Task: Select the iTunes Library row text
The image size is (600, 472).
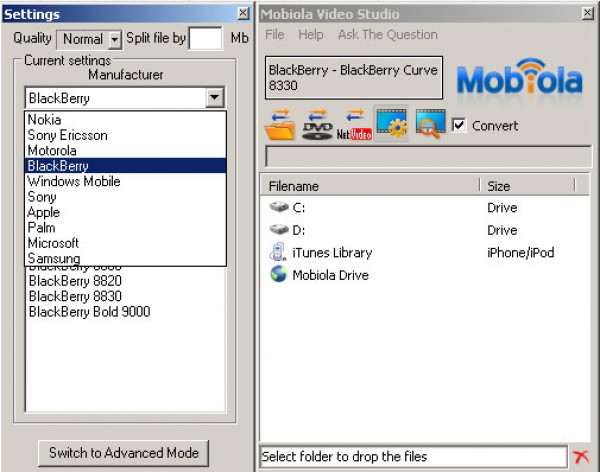Action: click(x=332, y=253)
